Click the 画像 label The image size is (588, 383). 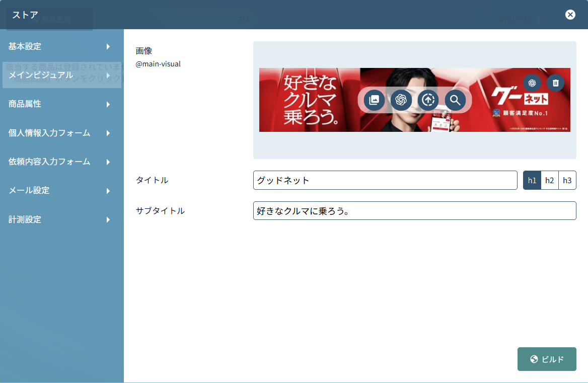[143, 51]
